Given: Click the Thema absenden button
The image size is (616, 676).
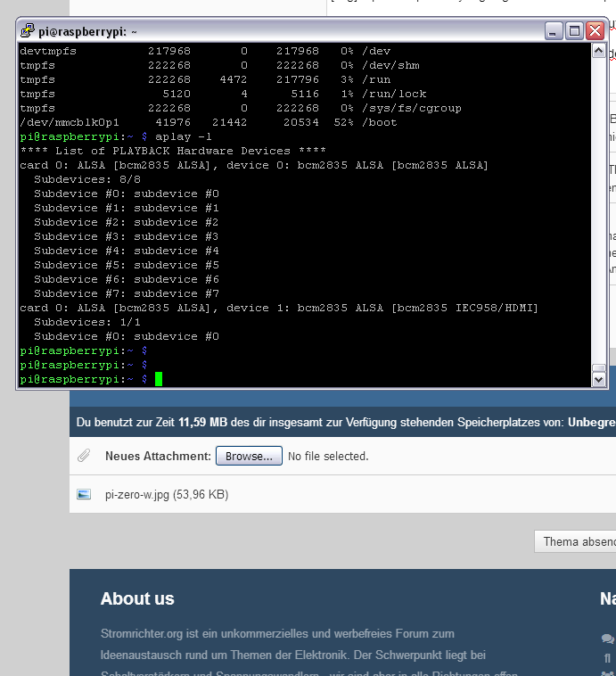Looking at the screenshot, I should click(x=574, y=541).
